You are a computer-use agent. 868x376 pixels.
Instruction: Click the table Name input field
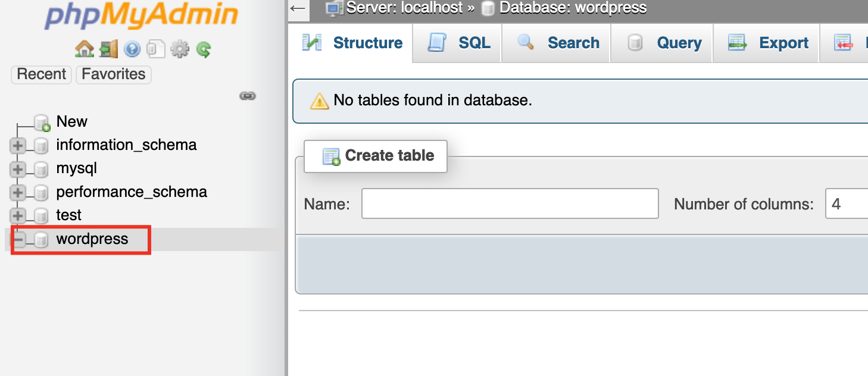point(510,204)
